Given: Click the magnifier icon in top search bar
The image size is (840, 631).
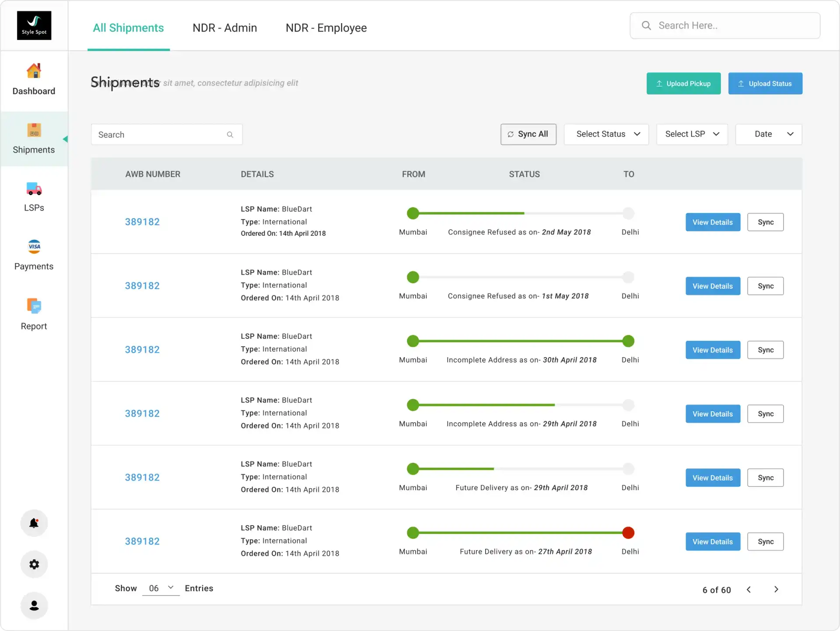Looking at the screenshot, I should [646, 25].
